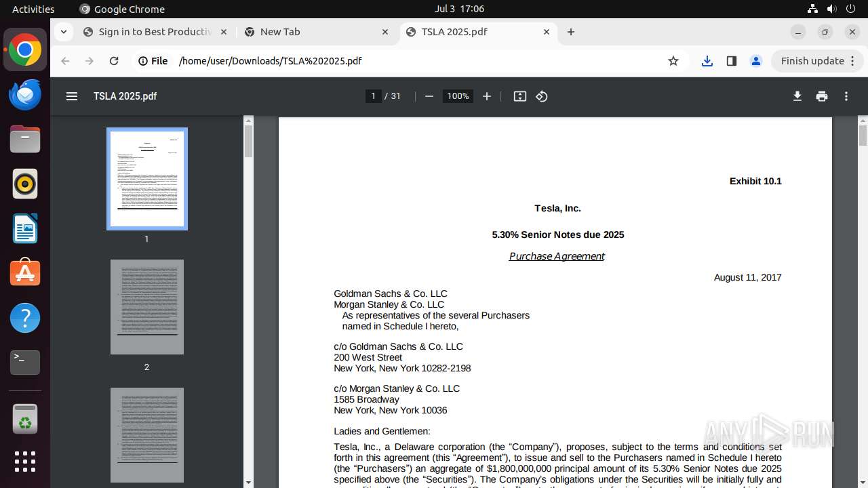This screenshot has height=488, width=868.
Task: Bookmark this page with star icon
Action: pyautogui.click(x=673, y=61)
